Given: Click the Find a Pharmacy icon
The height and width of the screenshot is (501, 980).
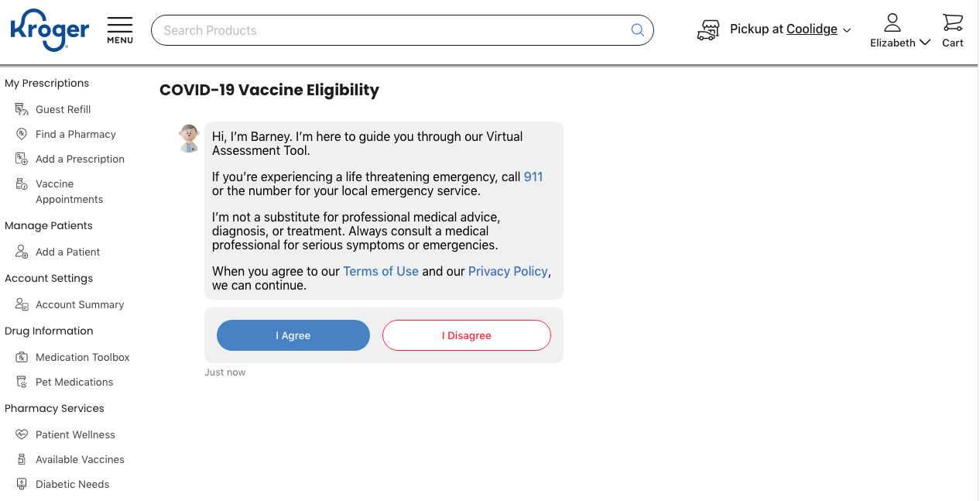Looking at the screenshot, I should pos(22,134).
